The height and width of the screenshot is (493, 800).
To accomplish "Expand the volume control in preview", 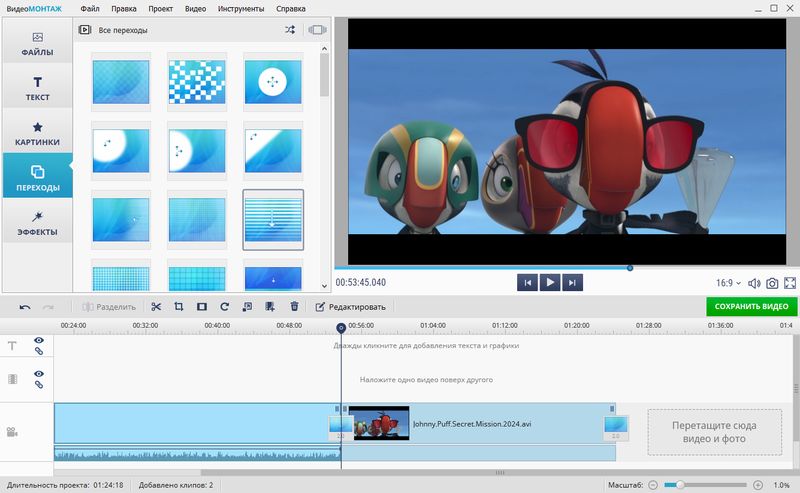I will pyautogui.click(x=754, y=283).
